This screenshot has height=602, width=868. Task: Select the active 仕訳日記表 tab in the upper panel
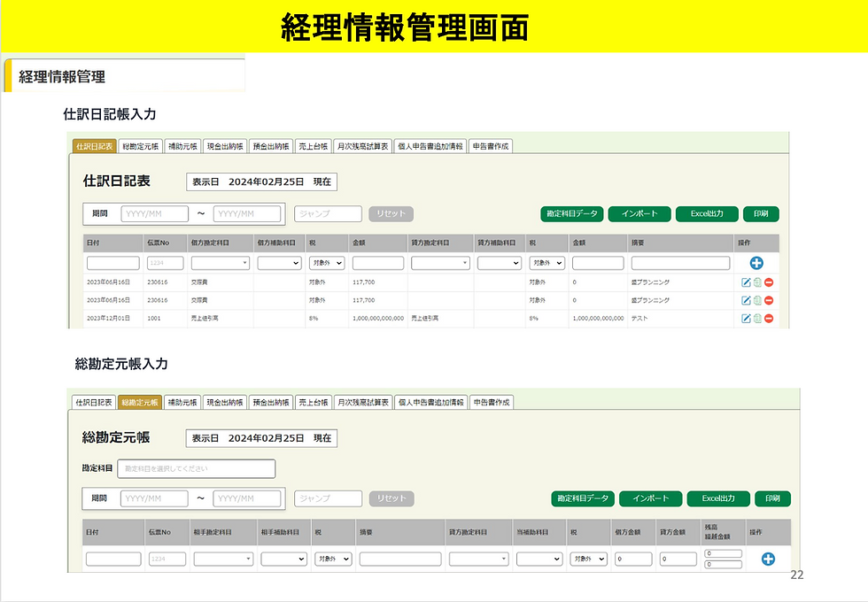(95, 146)
